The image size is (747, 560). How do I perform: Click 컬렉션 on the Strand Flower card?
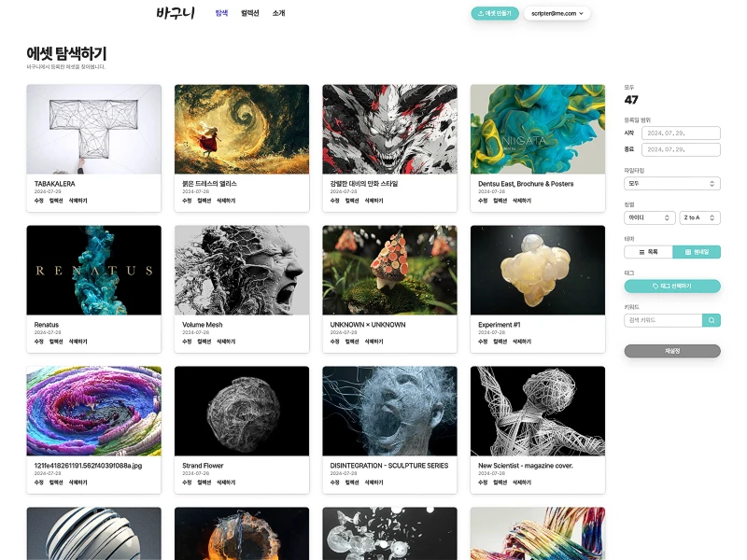point(204,483)
